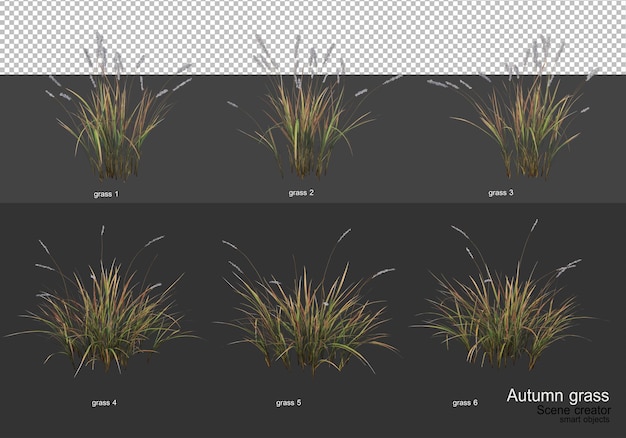Select the grass 1 thumbnail

point(118,108)
